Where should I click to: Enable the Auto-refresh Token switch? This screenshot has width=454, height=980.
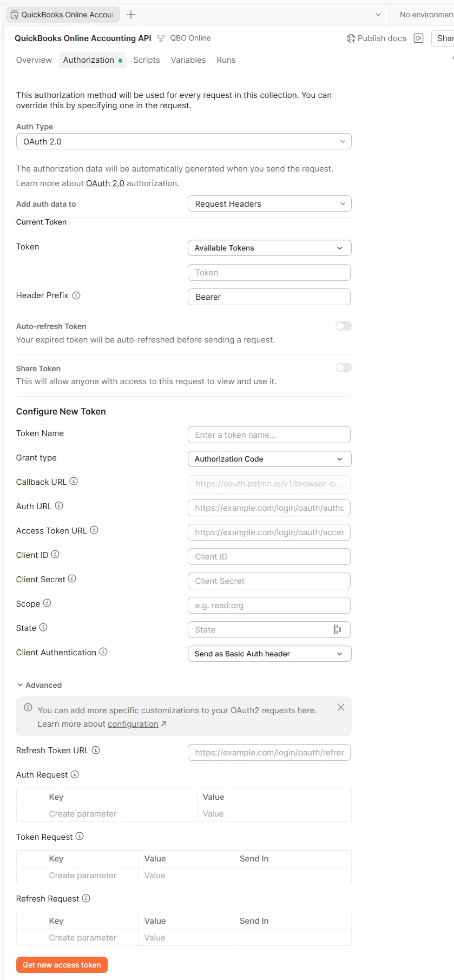(344, 326)
